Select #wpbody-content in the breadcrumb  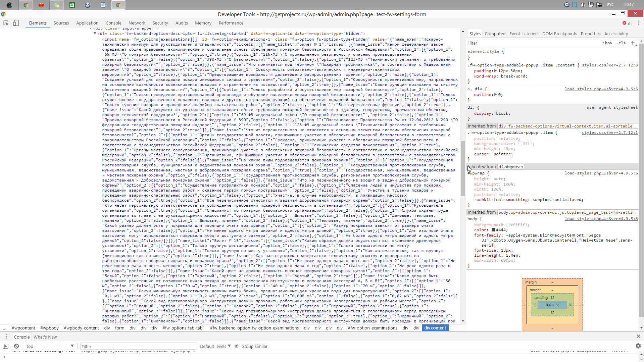pos(81,328)
